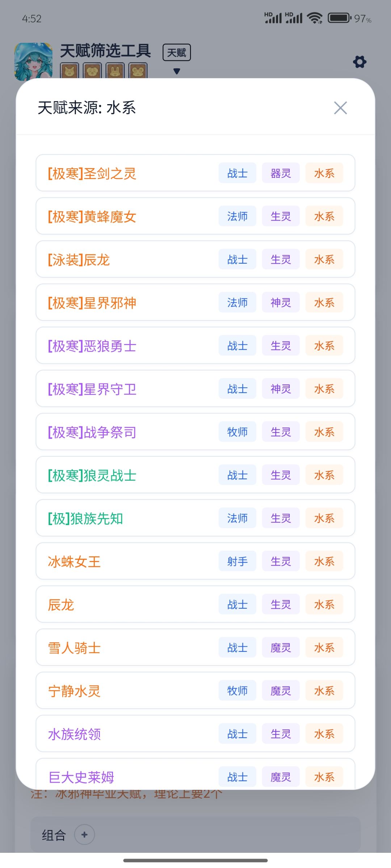Click 牧师 tag on 战争祭司 row

tap(237, 432)
